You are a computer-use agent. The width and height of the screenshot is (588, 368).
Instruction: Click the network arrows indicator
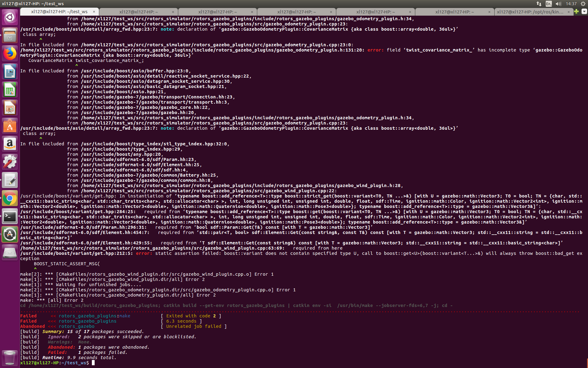(539, 4)
